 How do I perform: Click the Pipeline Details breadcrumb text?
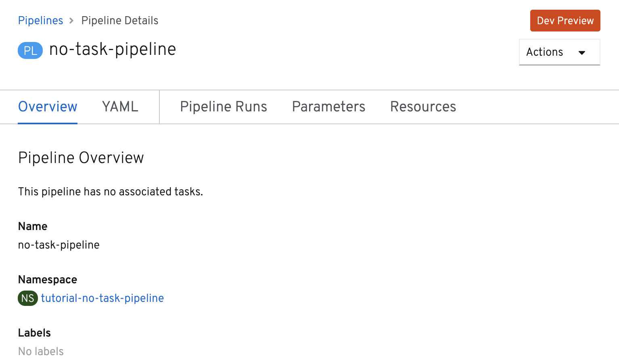coord(120,21)
